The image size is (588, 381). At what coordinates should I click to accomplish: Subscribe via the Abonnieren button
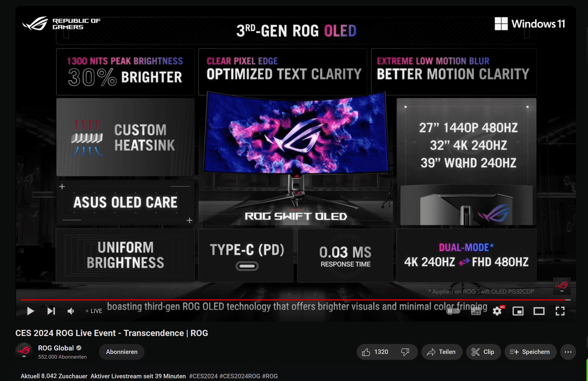pos(122,352)
